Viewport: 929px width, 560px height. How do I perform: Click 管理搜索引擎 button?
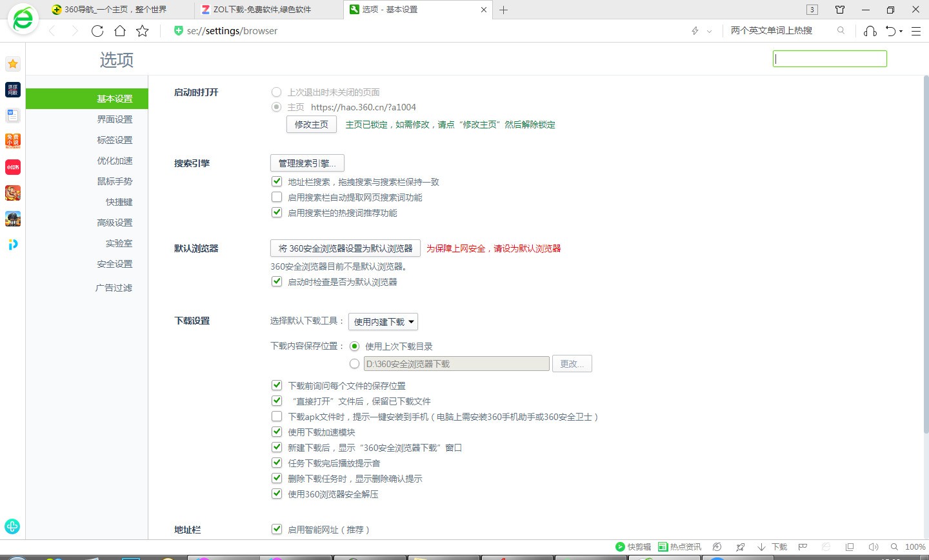pos(307,163)
